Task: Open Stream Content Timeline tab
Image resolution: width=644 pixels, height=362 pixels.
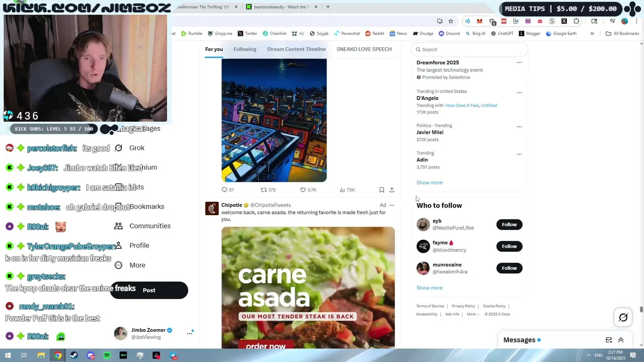Action: click(296, 49)
